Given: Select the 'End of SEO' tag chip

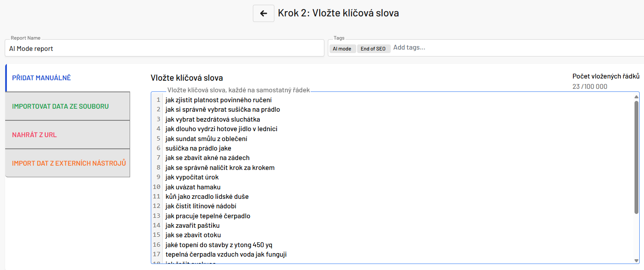Looking at the screenshot, I should tap(373, 48).
